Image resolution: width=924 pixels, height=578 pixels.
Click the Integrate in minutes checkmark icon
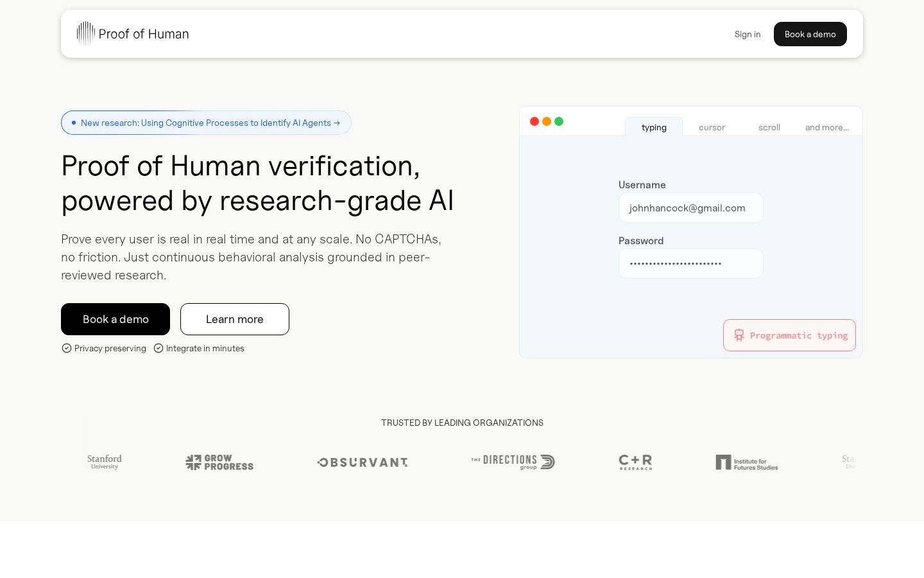(x=158, y=348)
